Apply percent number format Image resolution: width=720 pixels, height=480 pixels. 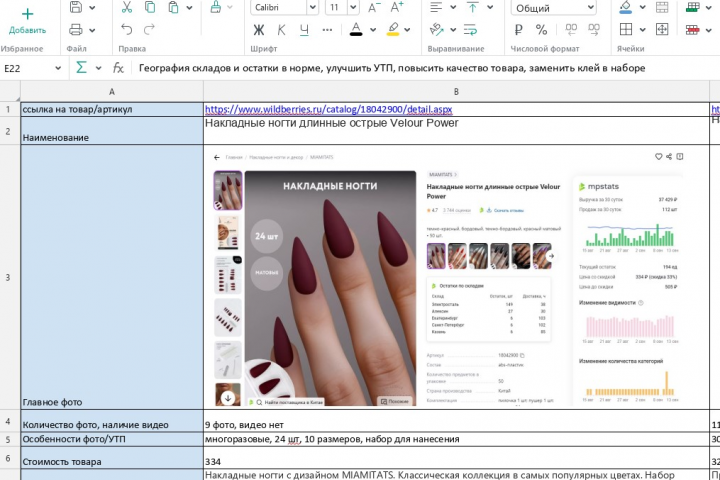[541, 30]
